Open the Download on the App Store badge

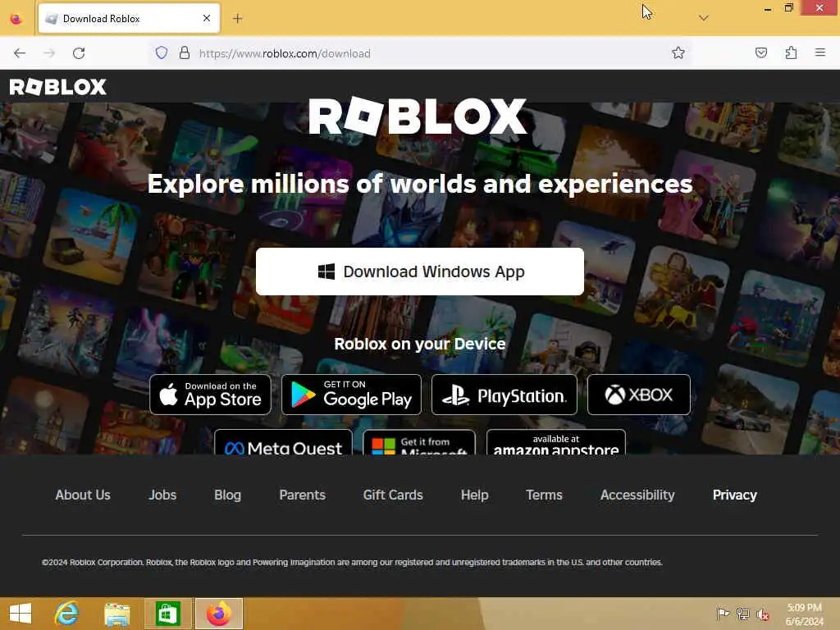coord(210,395)
